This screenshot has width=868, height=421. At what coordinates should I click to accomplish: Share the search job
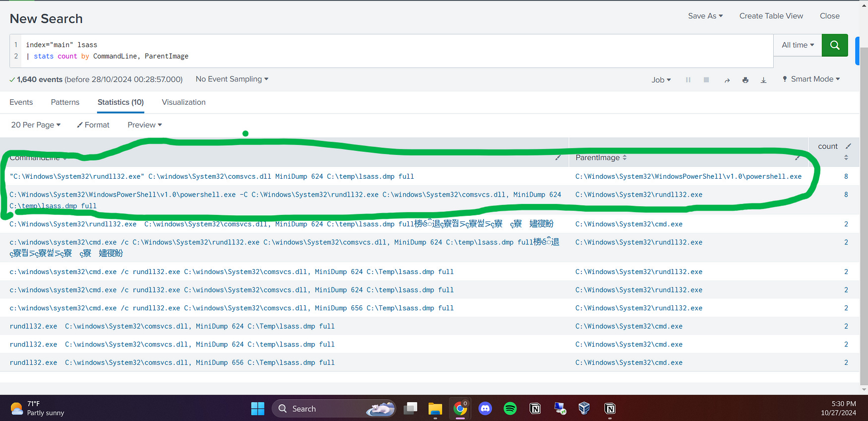[x=727, y=80]
